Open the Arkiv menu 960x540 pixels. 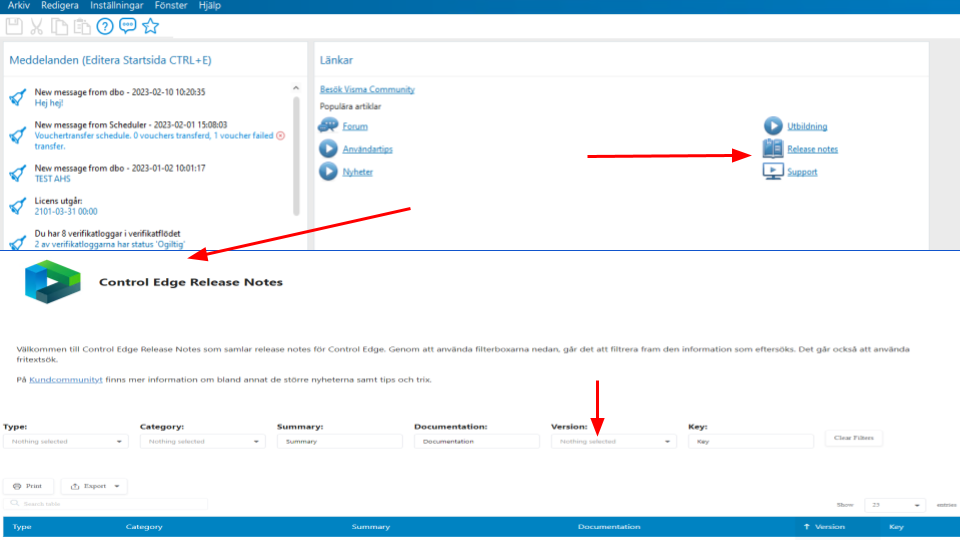click(18, 6)
